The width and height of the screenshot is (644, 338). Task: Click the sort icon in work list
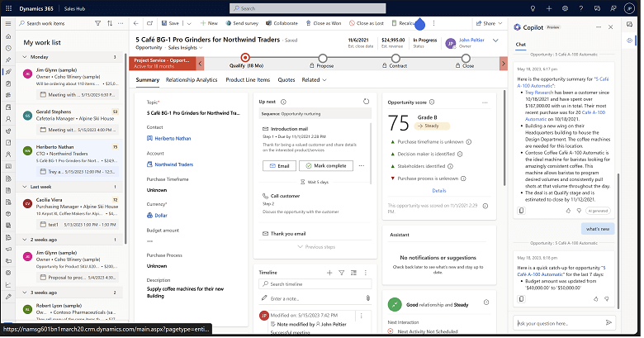tap(110, 23)
